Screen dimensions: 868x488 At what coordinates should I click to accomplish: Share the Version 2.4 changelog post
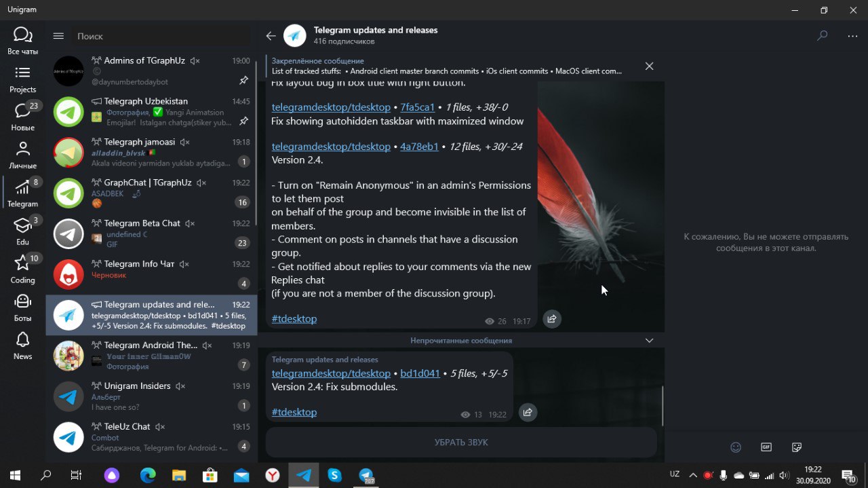552,318
